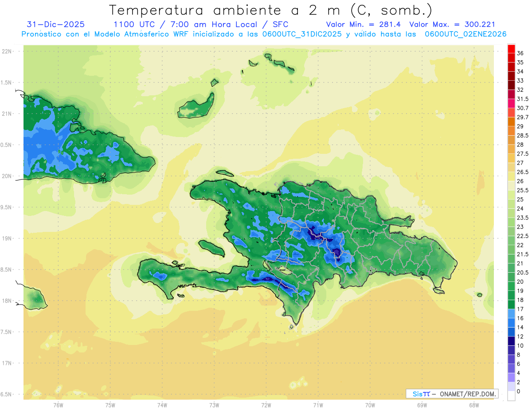Select the longitude axis label '75W'
Image resolution: width=532 pixels, height=411 pixels.
click(x=110, y=405)
